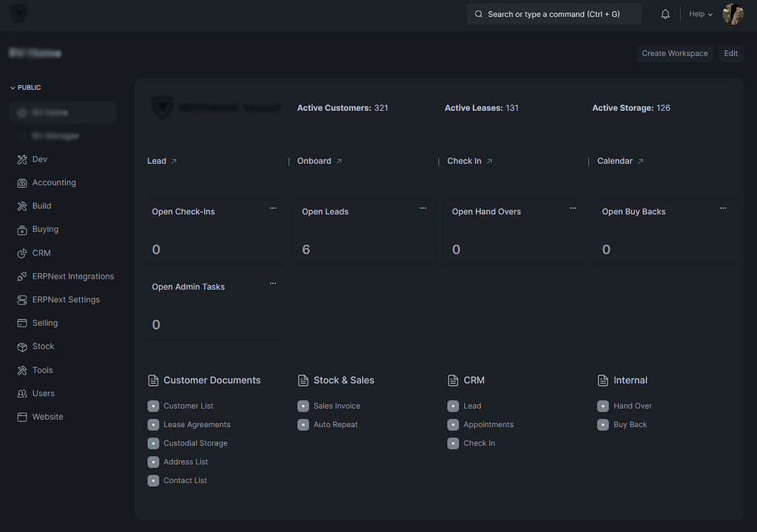Click the notification bell icon
The image size is (757, 532).
[665, 13]
